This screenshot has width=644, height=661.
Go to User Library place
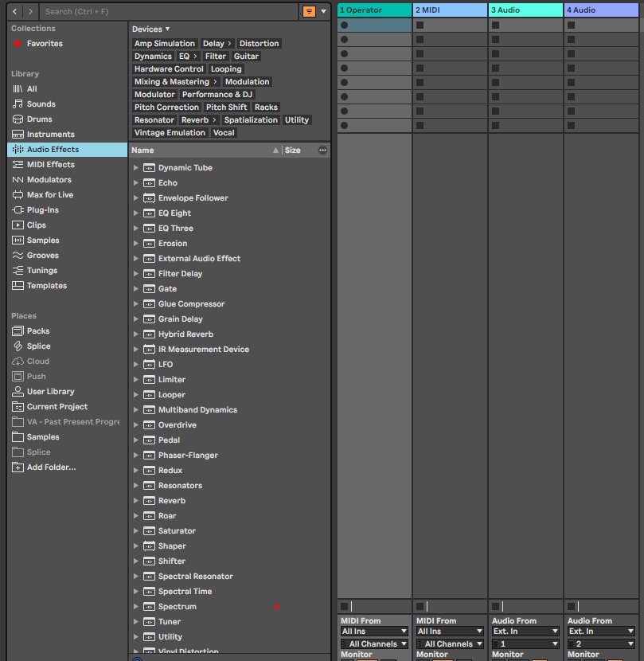click(50, 392)
